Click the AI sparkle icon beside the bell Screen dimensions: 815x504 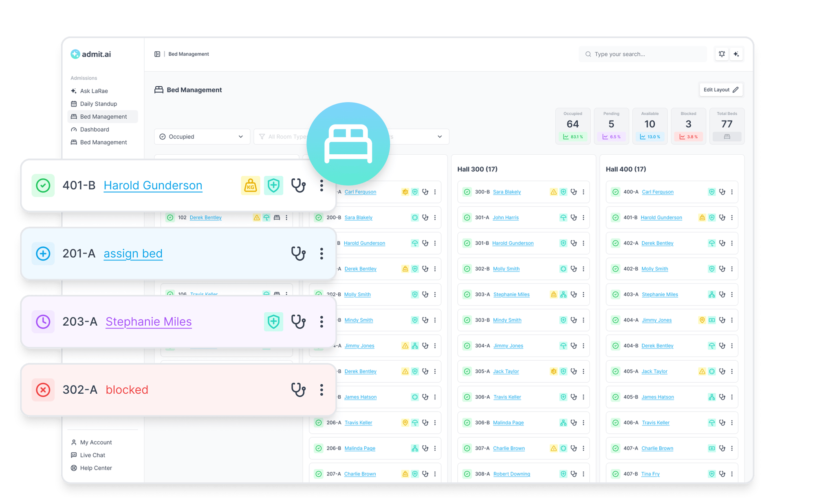pyautogui.click(x=736, y=54)
